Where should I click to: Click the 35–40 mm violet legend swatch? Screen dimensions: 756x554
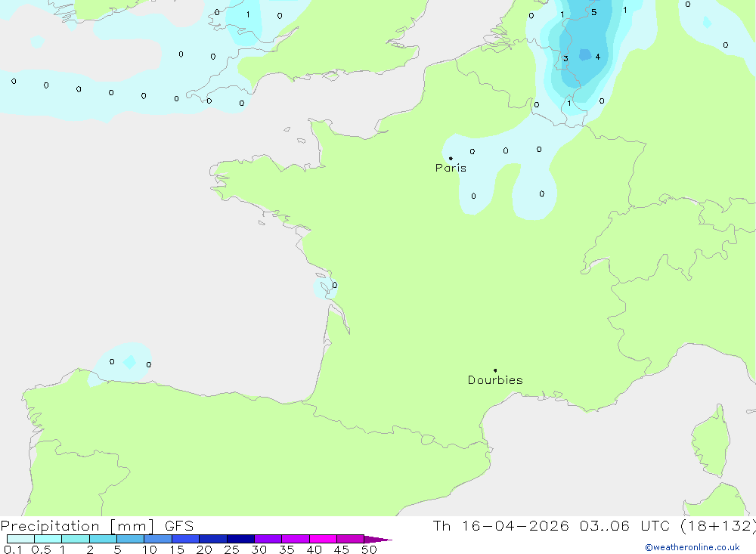point(296,539)
